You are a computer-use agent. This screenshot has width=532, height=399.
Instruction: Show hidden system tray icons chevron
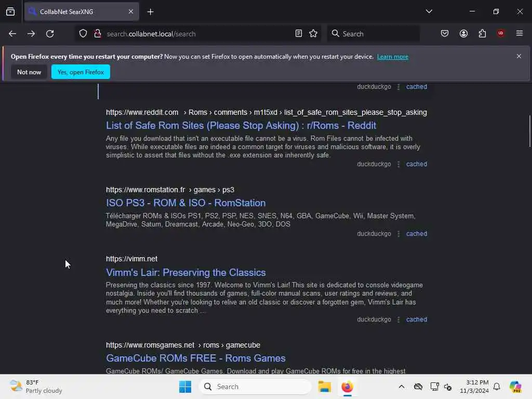tap(402, 387)
